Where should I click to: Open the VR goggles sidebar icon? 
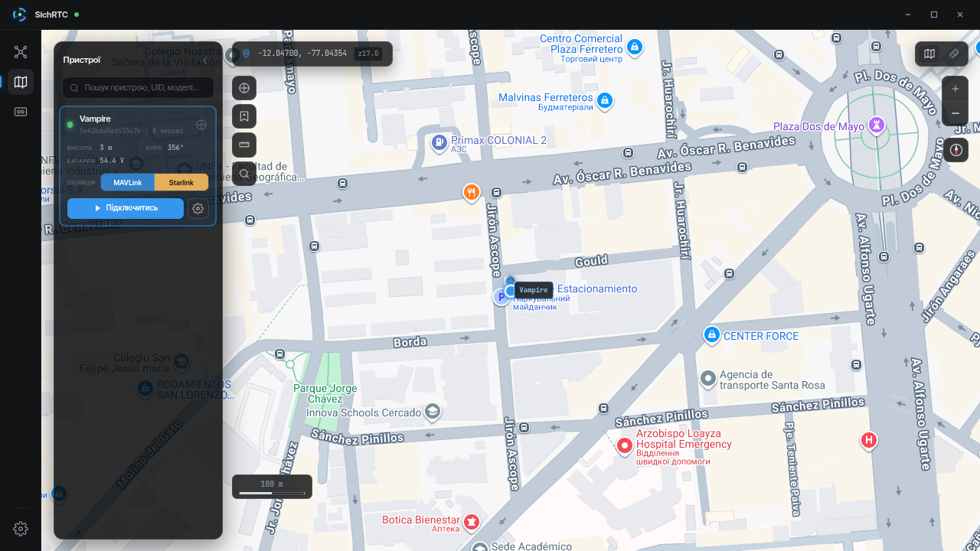[21, 112]
